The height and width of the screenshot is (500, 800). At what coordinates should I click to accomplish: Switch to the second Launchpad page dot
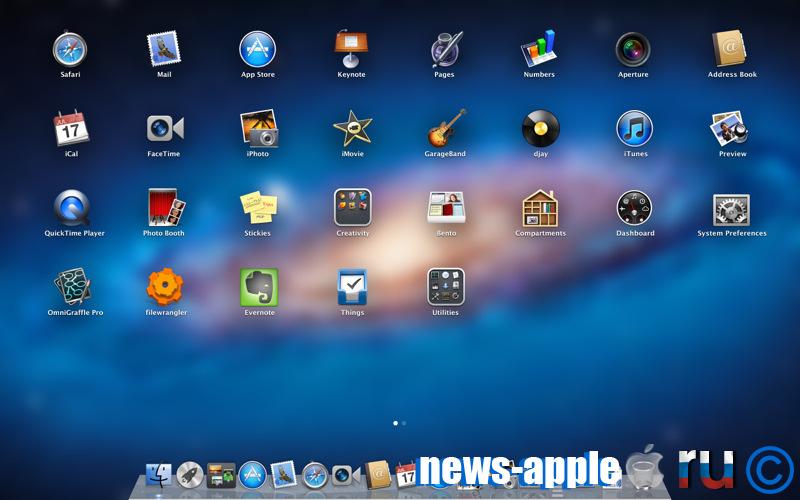tap(404, 423)
